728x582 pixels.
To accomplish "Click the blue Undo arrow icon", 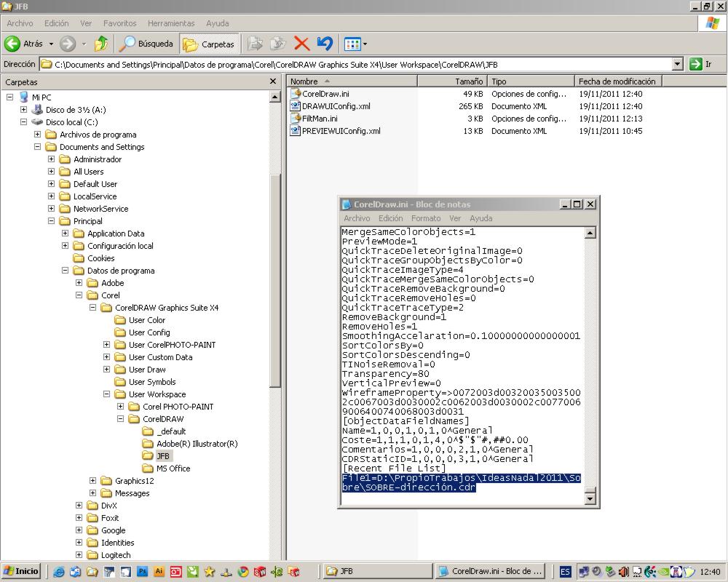I will point(325,44).
